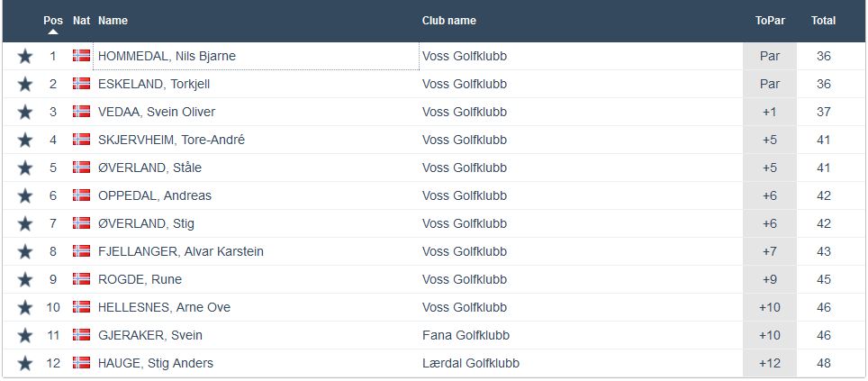Click the star next to ØVERLAND, Stig
This screenshot has height=381, width=868.
coord(25,224)
